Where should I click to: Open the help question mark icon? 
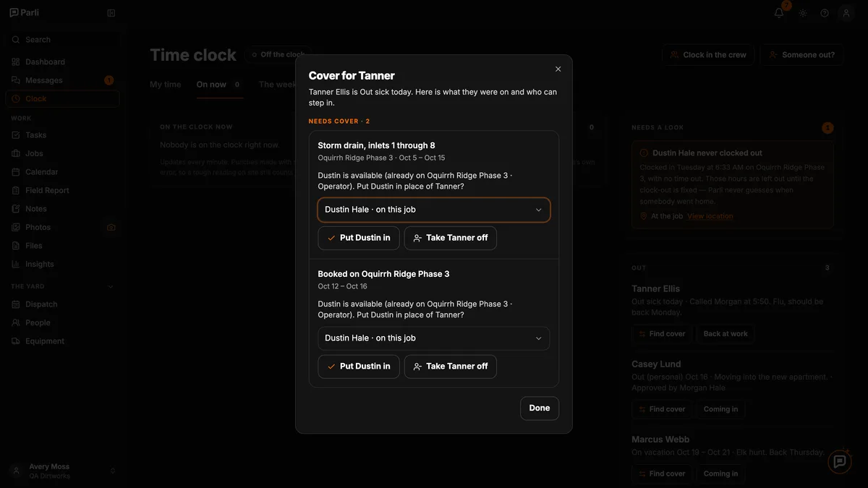(825, 13)
